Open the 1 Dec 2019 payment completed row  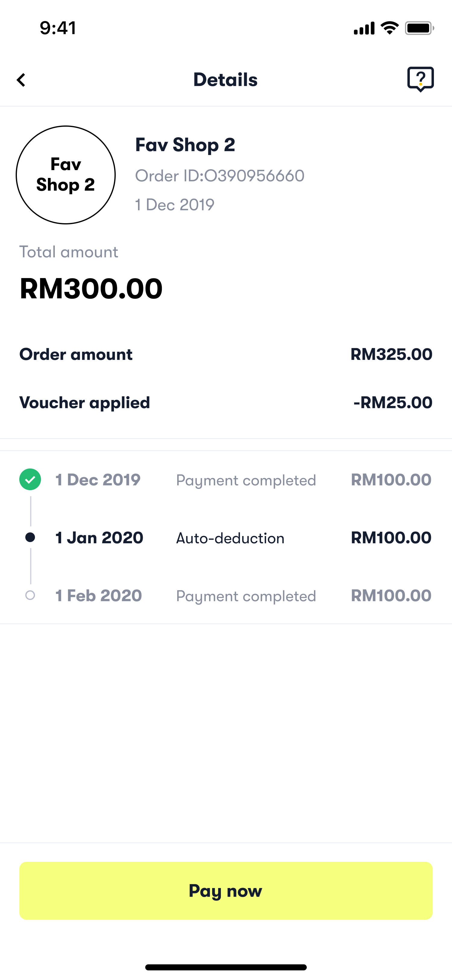(x=226, y=480)
